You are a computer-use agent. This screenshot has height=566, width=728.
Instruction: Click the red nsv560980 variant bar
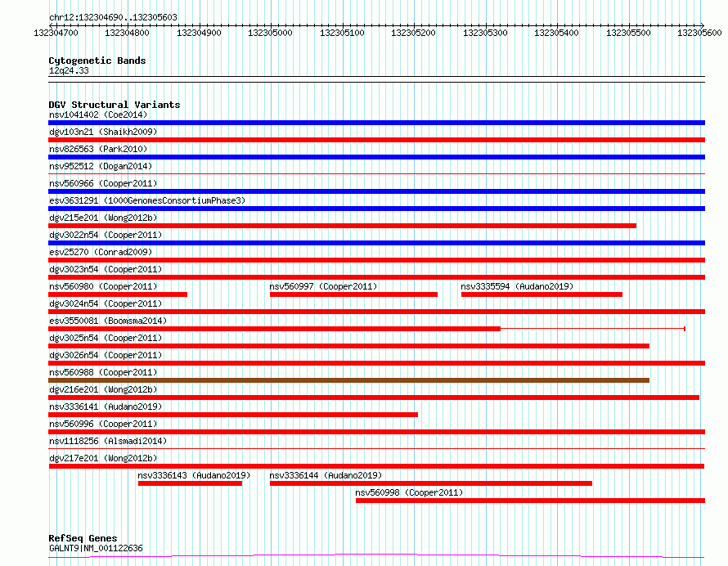pos(118,294)
